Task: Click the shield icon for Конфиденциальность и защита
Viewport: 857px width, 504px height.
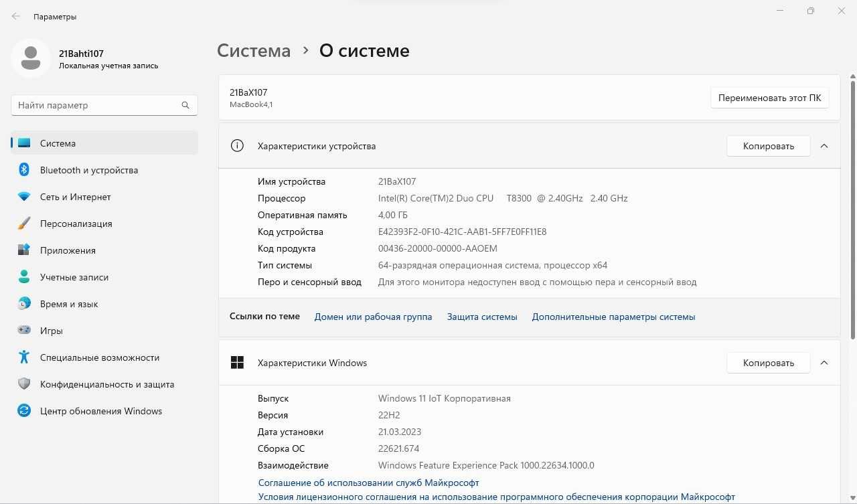Action: point(24,384)
